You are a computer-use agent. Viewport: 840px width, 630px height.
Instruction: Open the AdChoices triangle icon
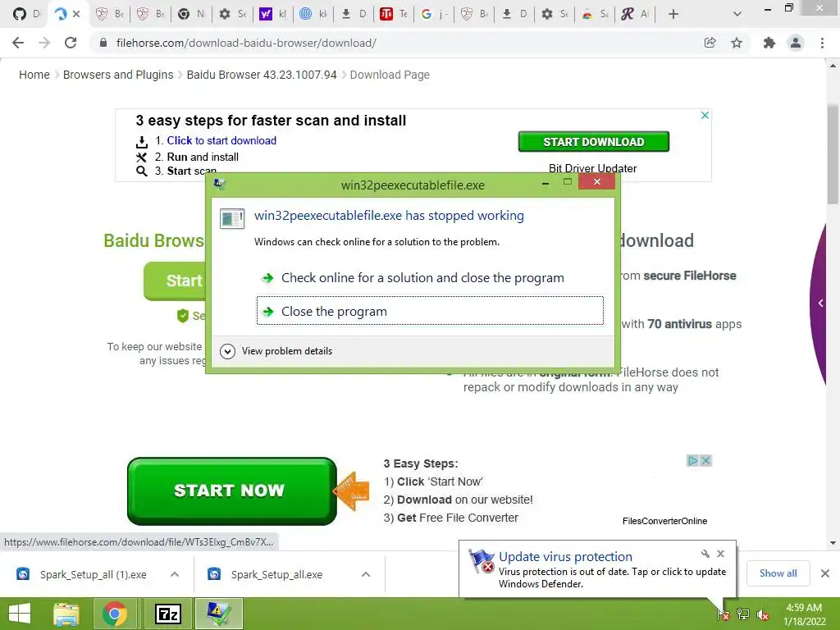(692, 460)
